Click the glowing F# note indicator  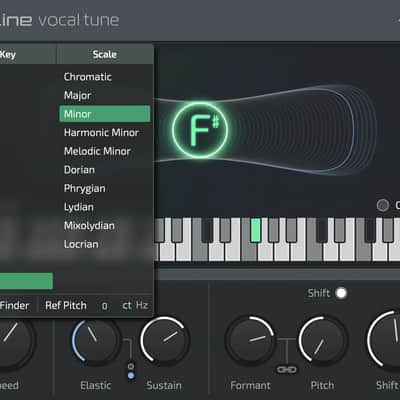pyautogui.click(x=200, y=130)
